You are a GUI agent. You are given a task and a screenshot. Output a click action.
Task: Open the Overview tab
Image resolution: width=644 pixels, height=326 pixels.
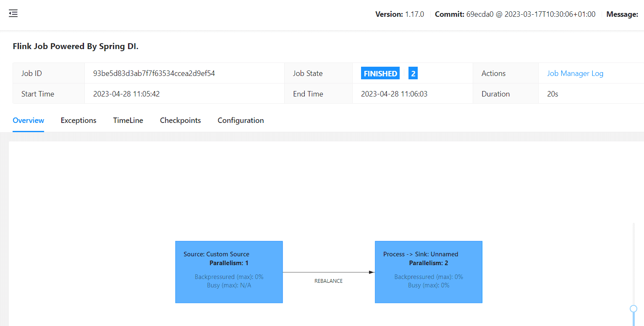[29, 120]
